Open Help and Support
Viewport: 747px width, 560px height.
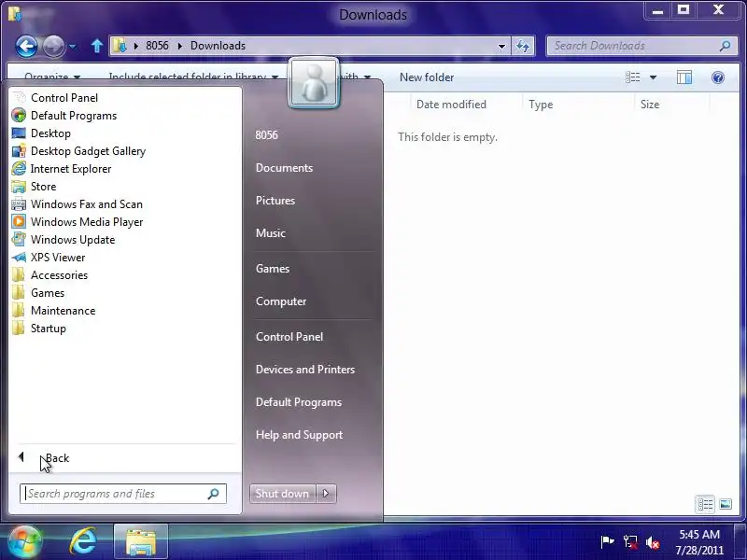(x=299, y=435)
